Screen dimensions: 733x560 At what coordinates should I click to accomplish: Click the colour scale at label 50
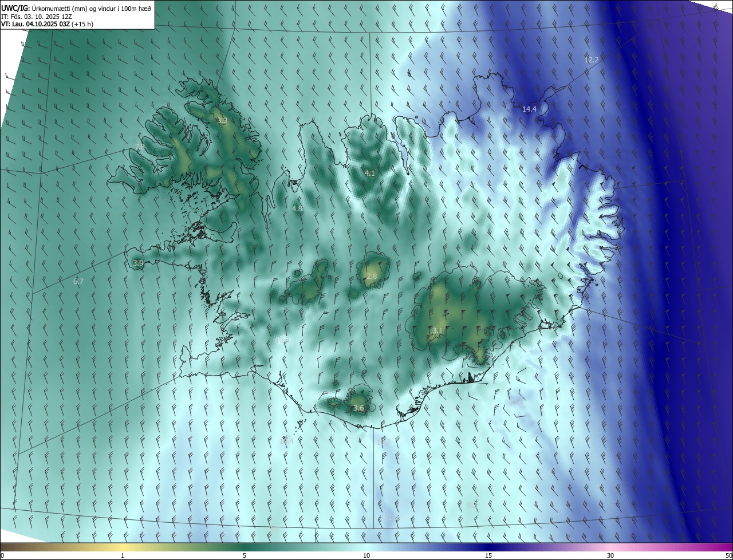coord(728,555)
